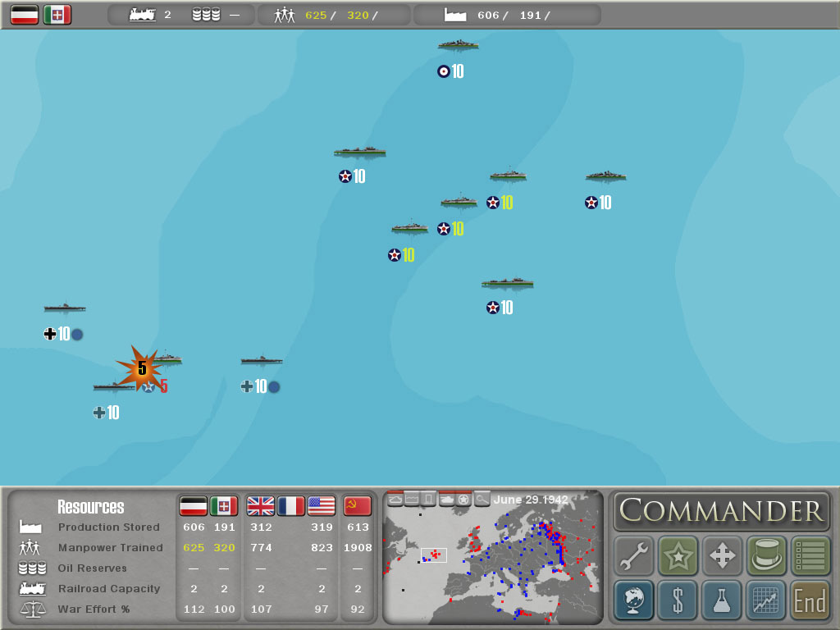Click the British flag in Resources panel
Viewport: 840px width, 630px height.
(x=260, y=506)
